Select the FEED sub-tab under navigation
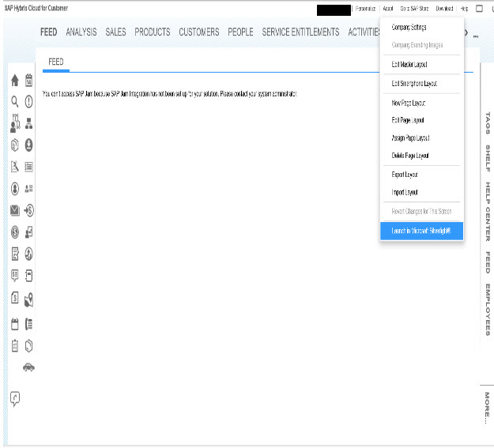Image resolution: width=494 pixels, height=448 pixels. point(56,62)
